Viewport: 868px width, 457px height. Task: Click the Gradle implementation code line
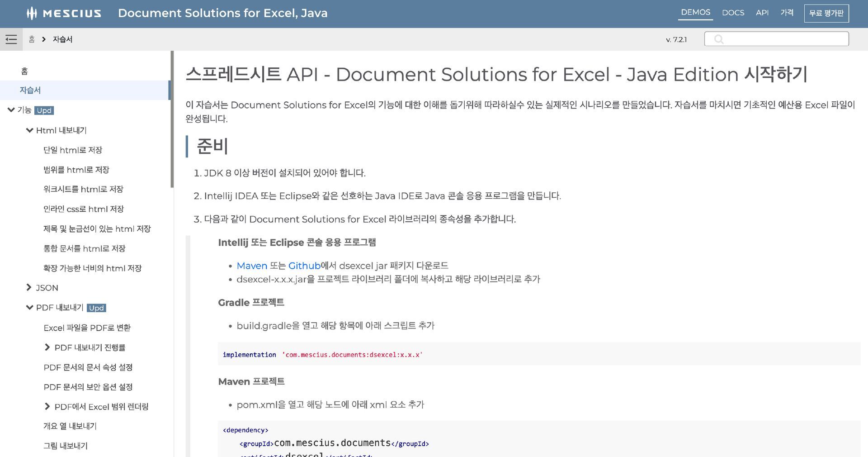322,355
